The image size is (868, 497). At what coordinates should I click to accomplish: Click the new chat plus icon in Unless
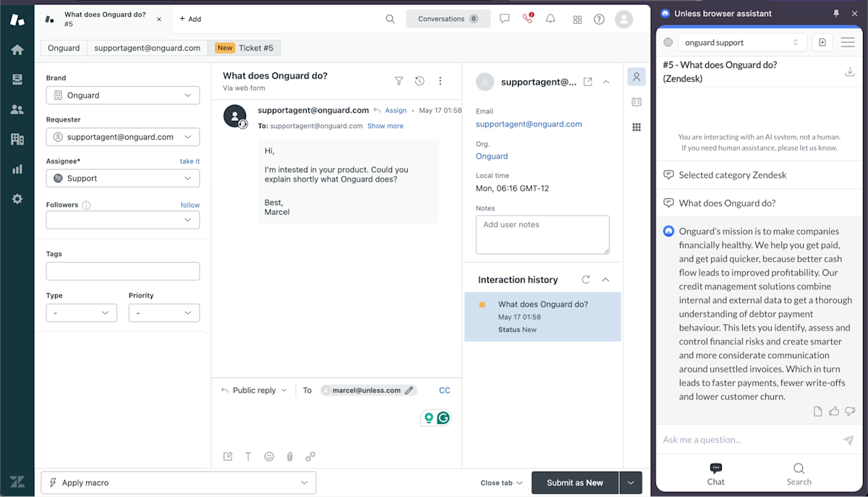pos(822,43)
